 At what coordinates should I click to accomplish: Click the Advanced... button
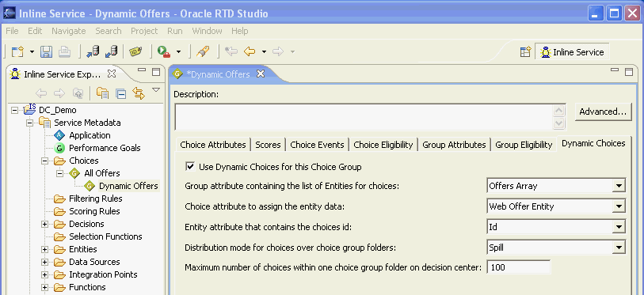click(x=603, y=112)
